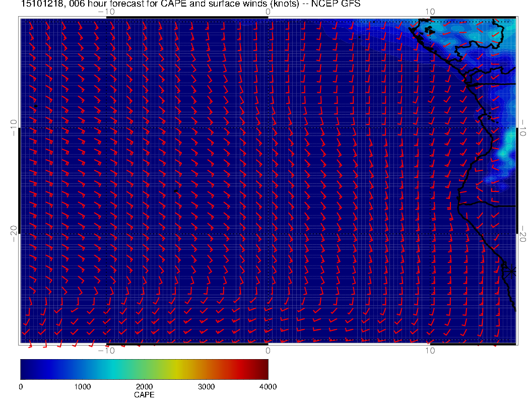The image size is (532, 411).
Task: Click the 0 value label on colorbar
Action: coord(21,386)
